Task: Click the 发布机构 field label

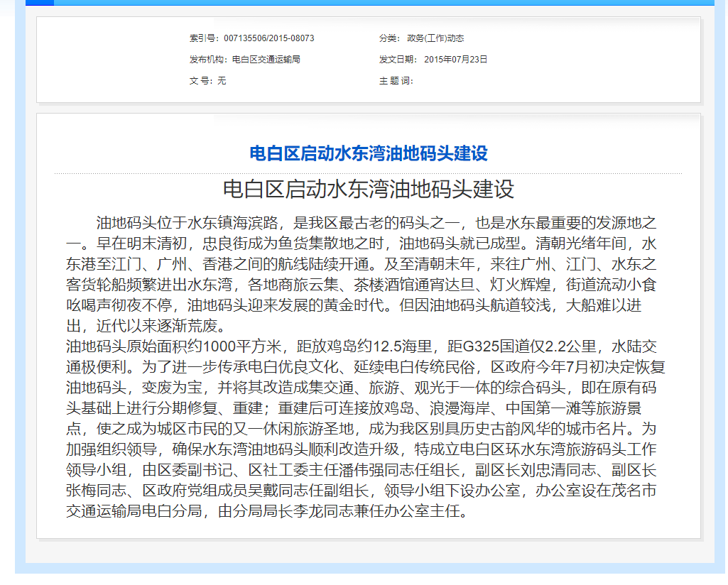Action: pos(209,60)
